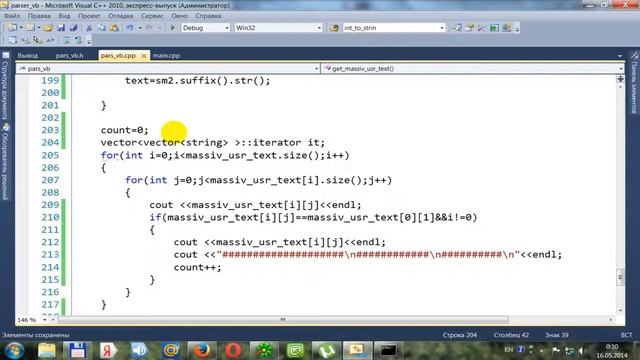The height and width of the screenshot is (360, 640).
Task: Click the count++; statement on line 214
Action: 198,267
